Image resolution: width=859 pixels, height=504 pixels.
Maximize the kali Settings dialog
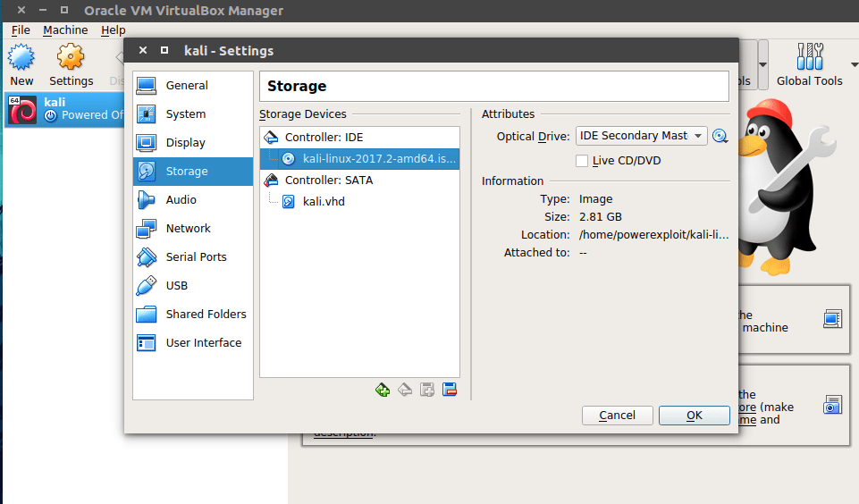164,50
